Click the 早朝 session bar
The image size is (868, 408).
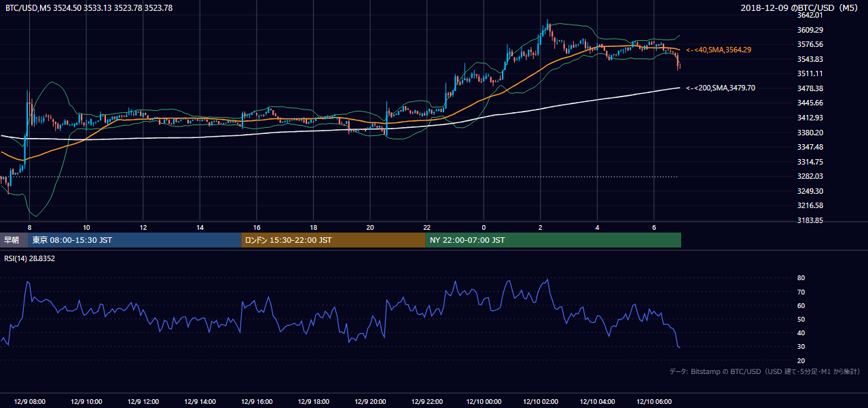[14, 240]
